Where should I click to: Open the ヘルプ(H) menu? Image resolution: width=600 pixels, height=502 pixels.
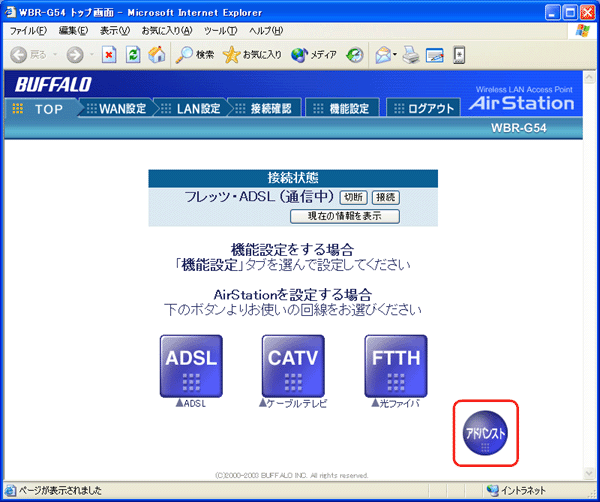coord(266,31)
